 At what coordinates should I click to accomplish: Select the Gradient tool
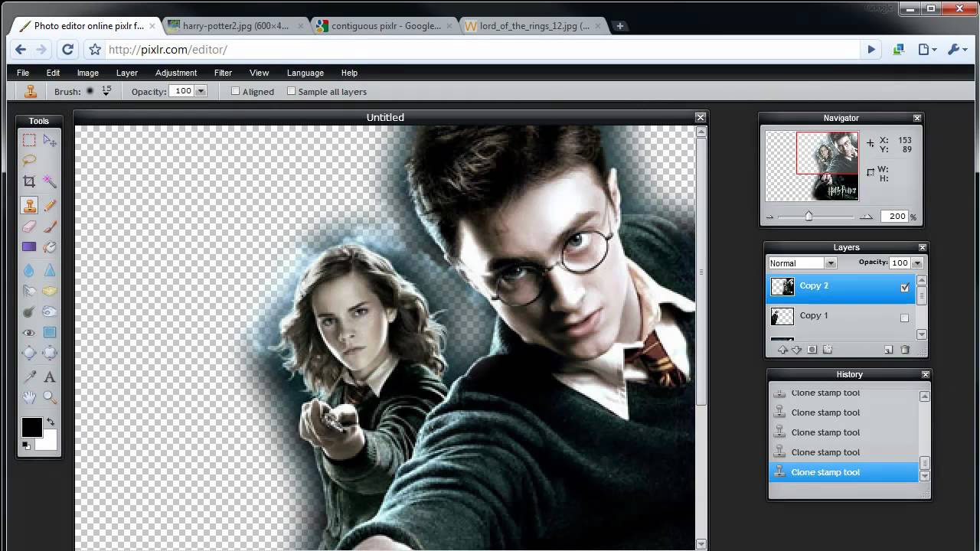[x=29, y=247]
